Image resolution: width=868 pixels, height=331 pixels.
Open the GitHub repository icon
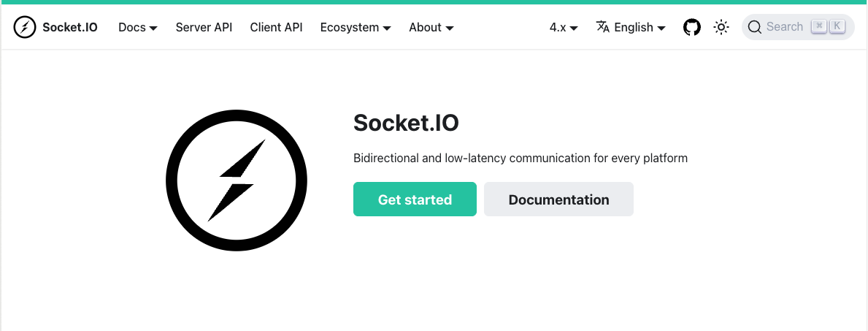click(692, 27)
